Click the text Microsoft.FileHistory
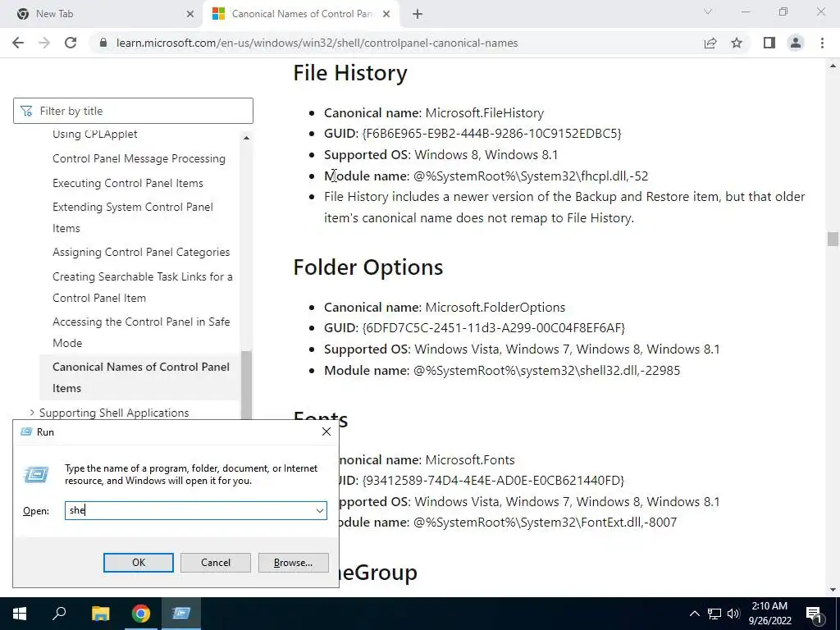This screenshot has width=840, height=630. (x=484, y=113)
